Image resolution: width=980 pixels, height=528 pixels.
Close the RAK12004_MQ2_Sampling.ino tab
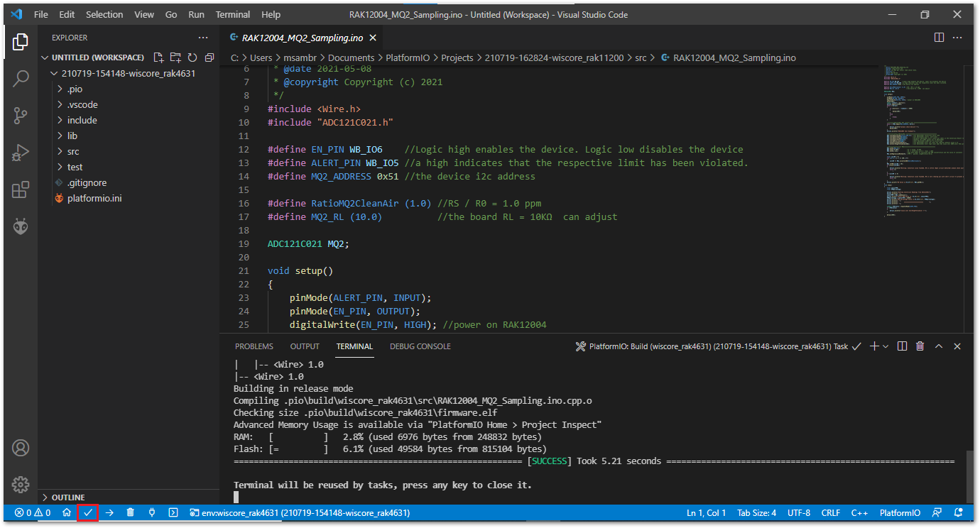(x=373, y=38)
